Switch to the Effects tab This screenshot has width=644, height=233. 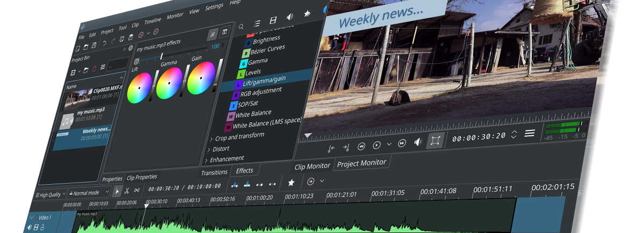pos(244,170)
